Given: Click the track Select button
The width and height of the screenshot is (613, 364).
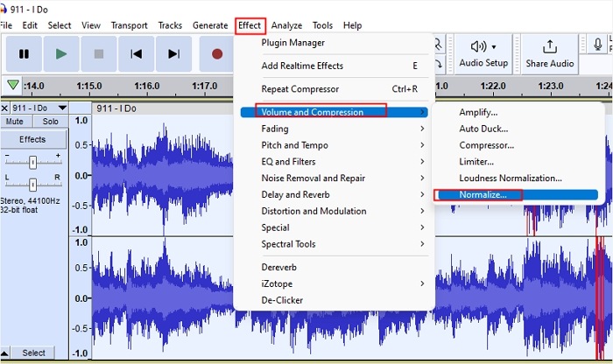Looking at the screenshot, I should pyautogui.click(x=33, y=353).
